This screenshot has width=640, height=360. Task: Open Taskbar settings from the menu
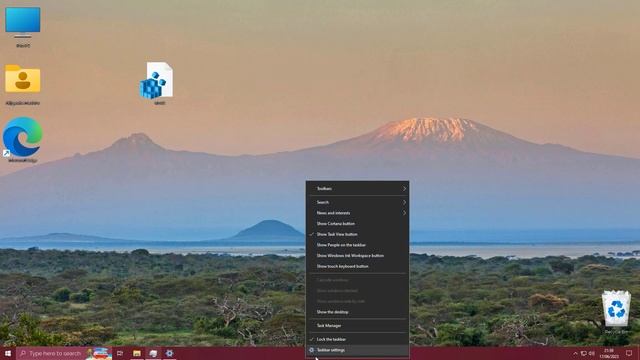click(357, 350)
